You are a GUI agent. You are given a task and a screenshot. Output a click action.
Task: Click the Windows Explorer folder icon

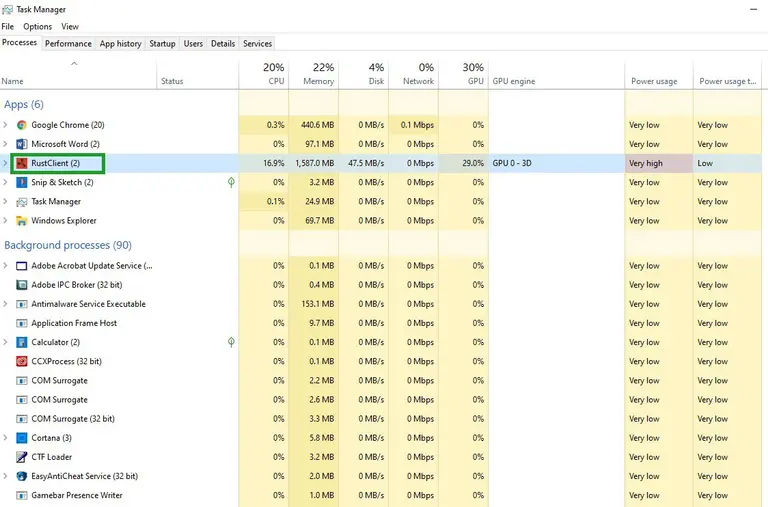coord(22,220)
